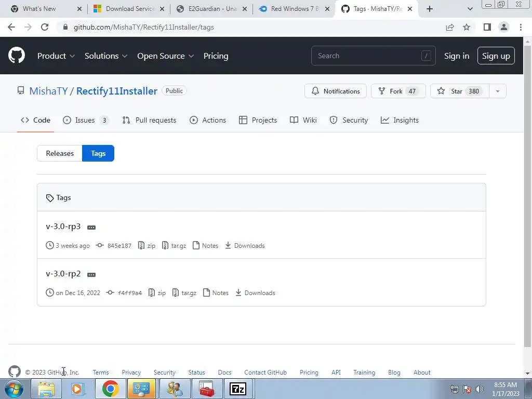Download zip for v-3.0-rp3
532x399 pixels.
(x=147, y=246)
